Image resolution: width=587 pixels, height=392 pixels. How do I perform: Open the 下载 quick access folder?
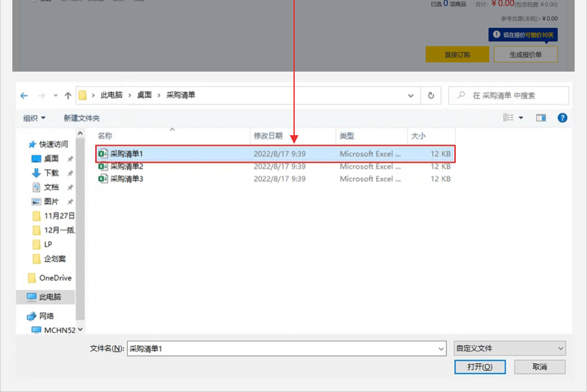click(51, 173)
